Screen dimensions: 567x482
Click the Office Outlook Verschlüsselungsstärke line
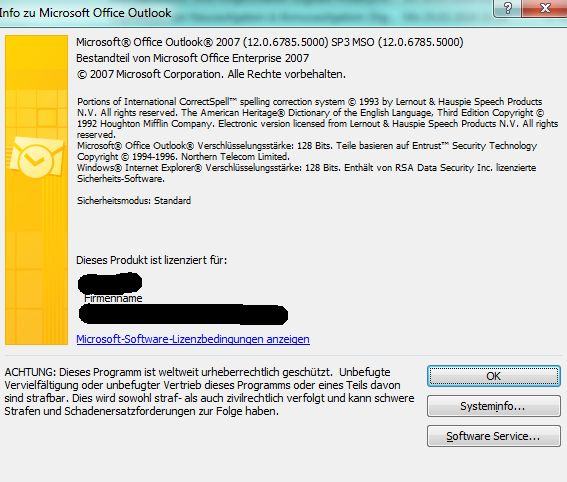pos(307,151)
